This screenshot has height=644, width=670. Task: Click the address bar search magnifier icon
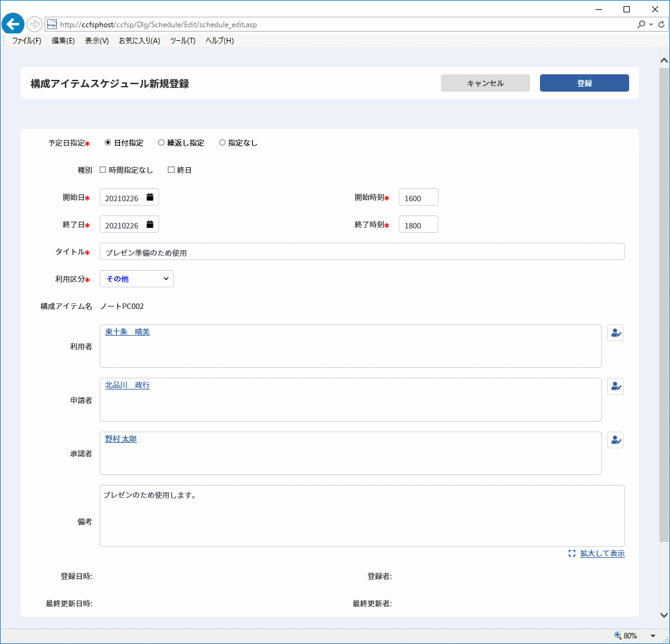coord(641,24)
